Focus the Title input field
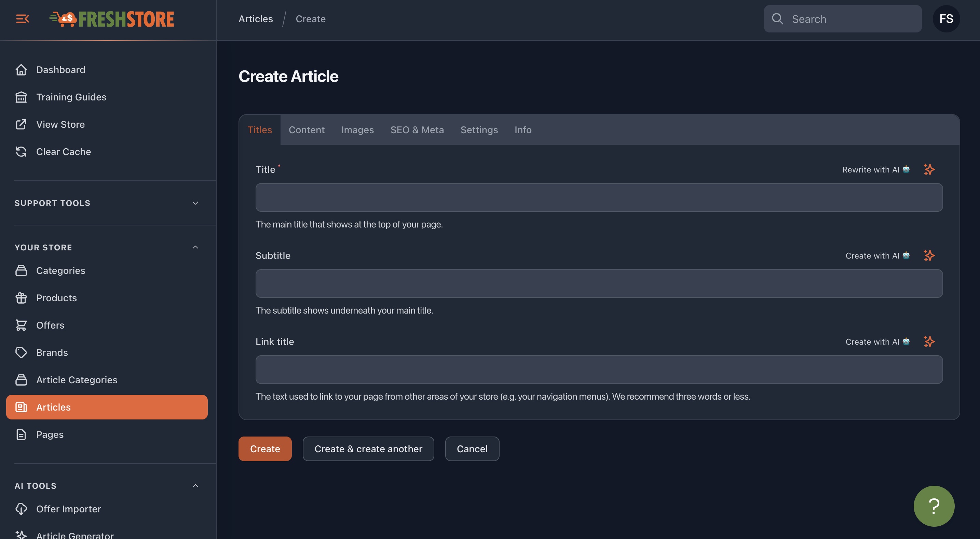980x539 pixels. pos(599,197)
